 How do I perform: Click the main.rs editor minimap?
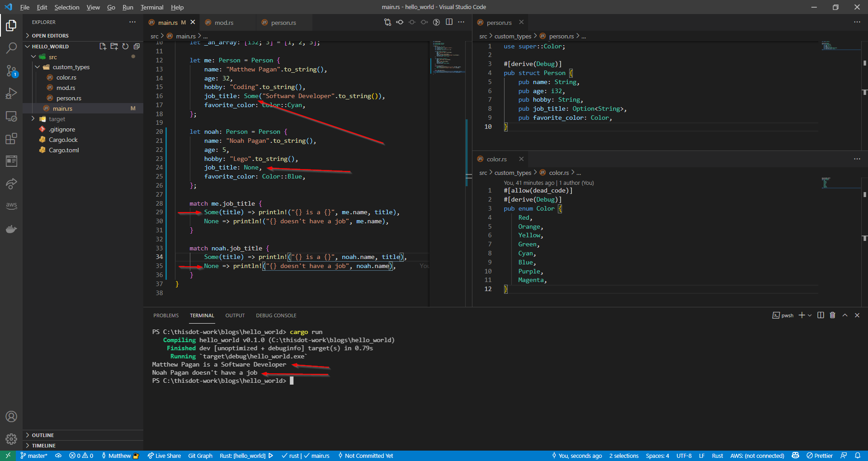pos(448,174)
